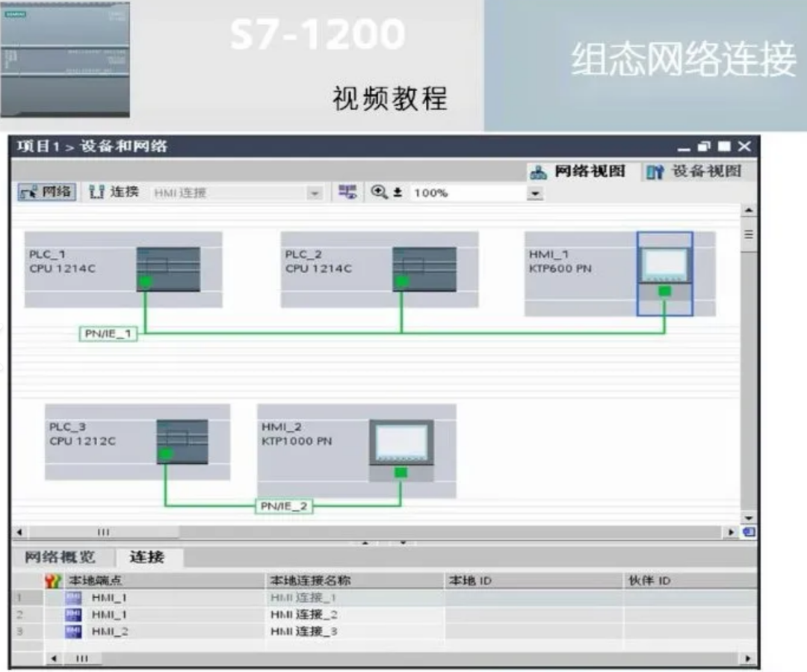
Task: Click the connection table right scroll arrow
Action: coord(748,658)
